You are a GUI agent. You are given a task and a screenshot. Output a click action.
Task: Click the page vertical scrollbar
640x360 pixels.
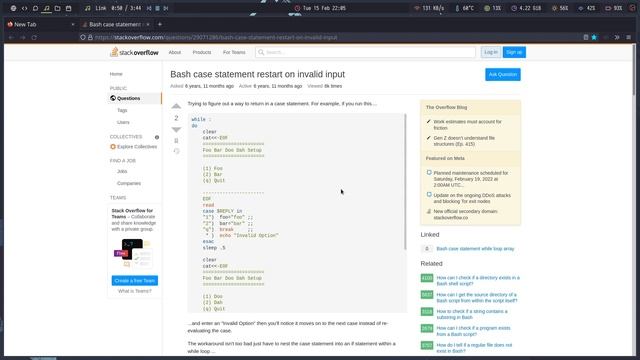pyautogui.click(x=633, y=69)
